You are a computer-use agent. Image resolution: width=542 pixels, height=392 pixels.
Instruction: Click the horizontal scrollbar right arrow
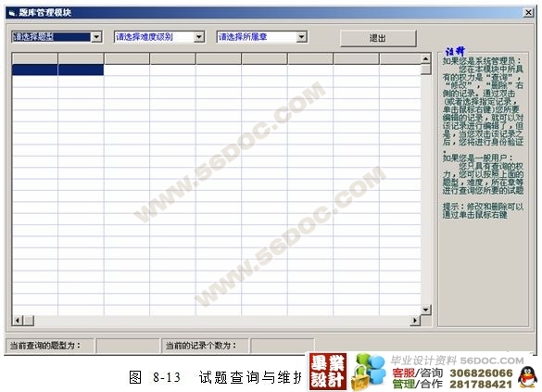click(x=415, y=321)
